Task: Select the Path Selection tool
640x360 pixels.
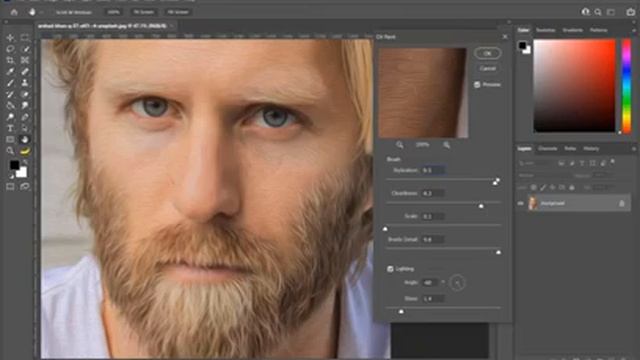Action: coord(25,129)
